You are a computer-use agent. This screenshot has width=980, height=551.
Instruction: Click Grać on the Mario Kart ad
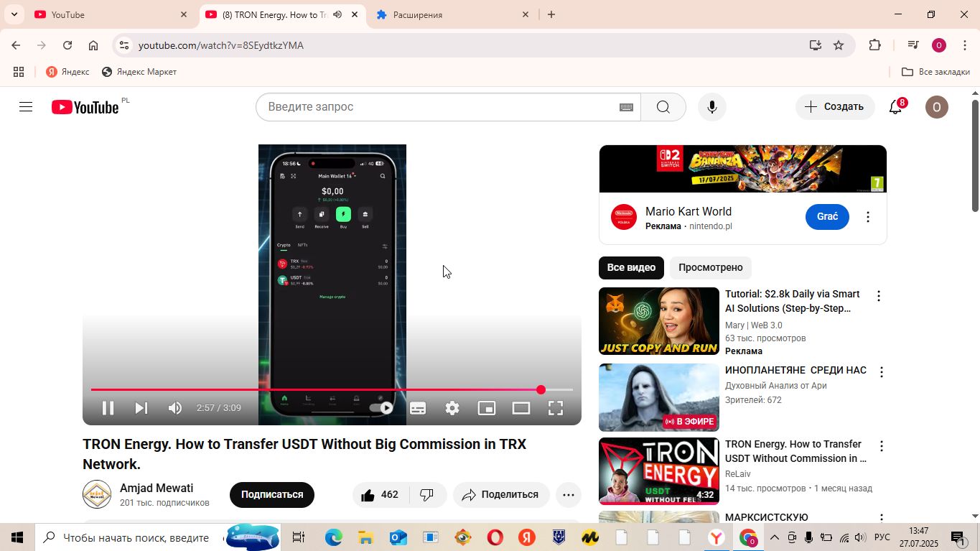tap(827, 217)
